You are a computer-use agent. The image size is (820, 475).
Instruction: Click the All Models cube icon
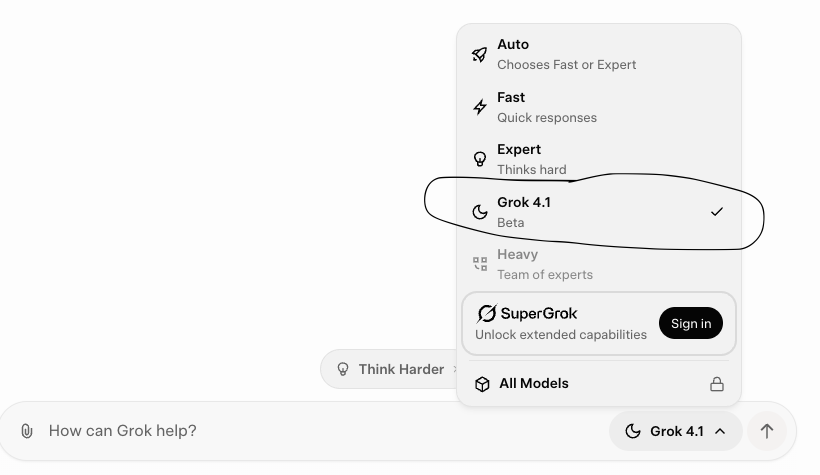coord(482,384)
